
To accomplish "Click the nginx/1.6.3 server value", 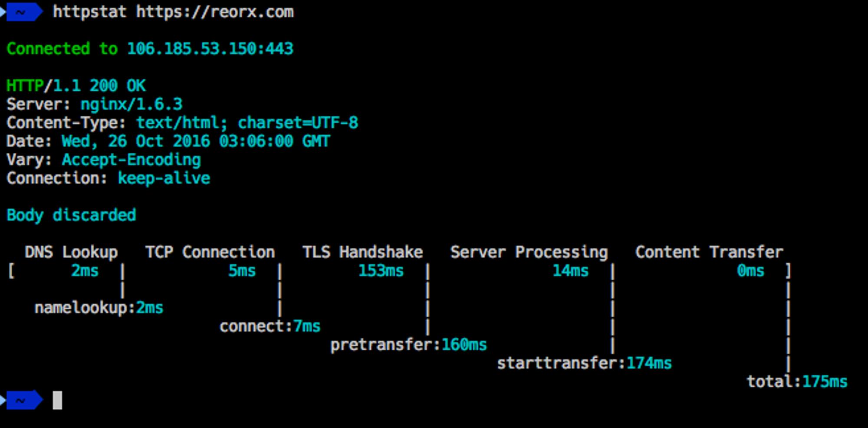I will click(x=132, y=104).
